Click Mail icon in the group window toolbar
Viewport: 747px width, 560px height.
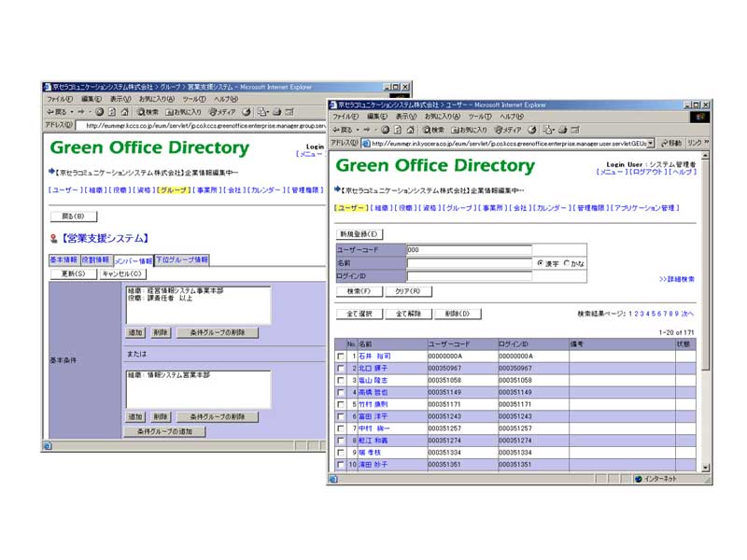coord(261,112)
